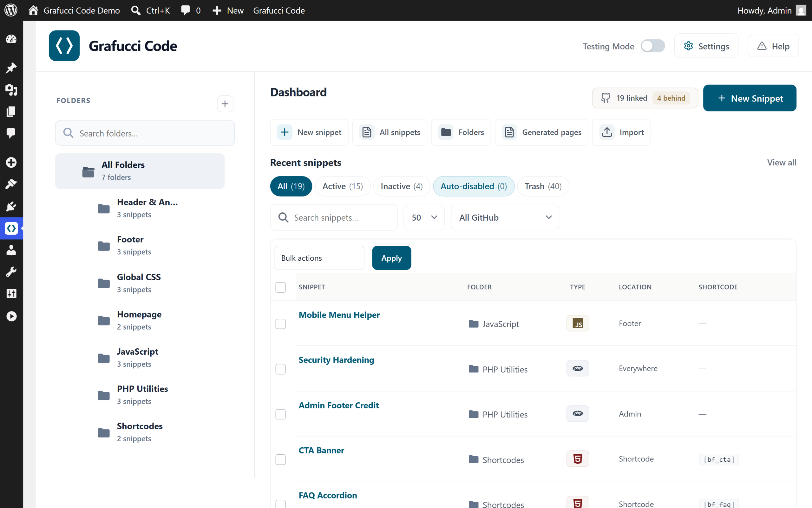This screenshot has width=812, height=508.
Task: Click the Import quick action
Action: pos(621,132)
